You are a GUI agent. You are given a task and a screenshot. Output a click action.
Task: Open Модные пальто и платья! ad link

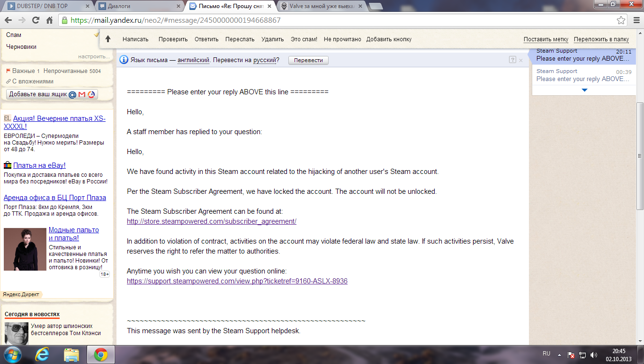click(x=74, y=234)
